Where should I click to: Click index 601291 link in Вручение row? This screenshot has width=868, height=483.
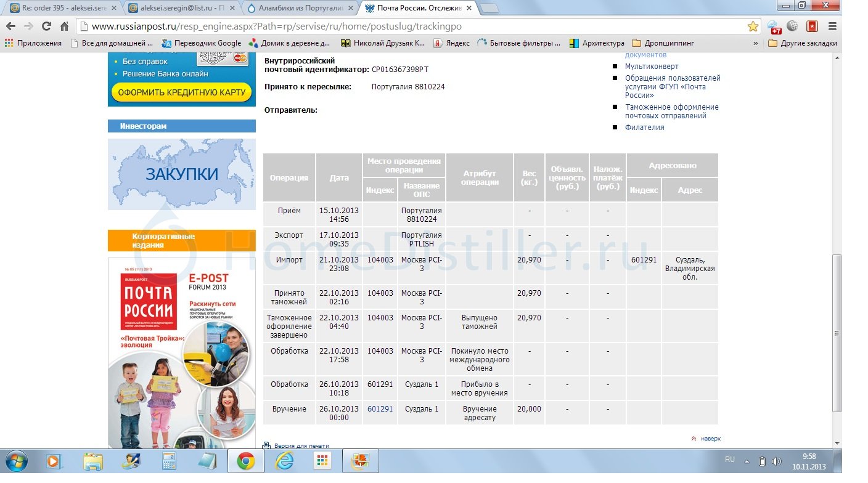380,409
